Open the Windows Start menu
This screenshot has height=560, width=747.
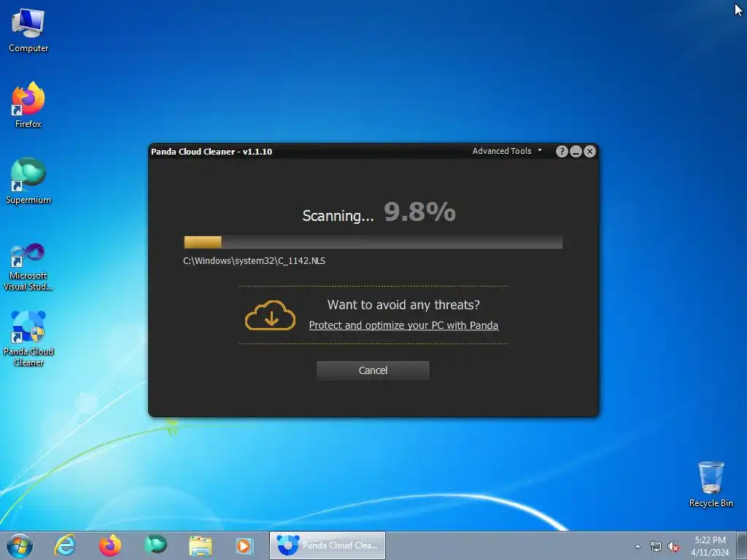pyautogui.click(x=20, y=545)
